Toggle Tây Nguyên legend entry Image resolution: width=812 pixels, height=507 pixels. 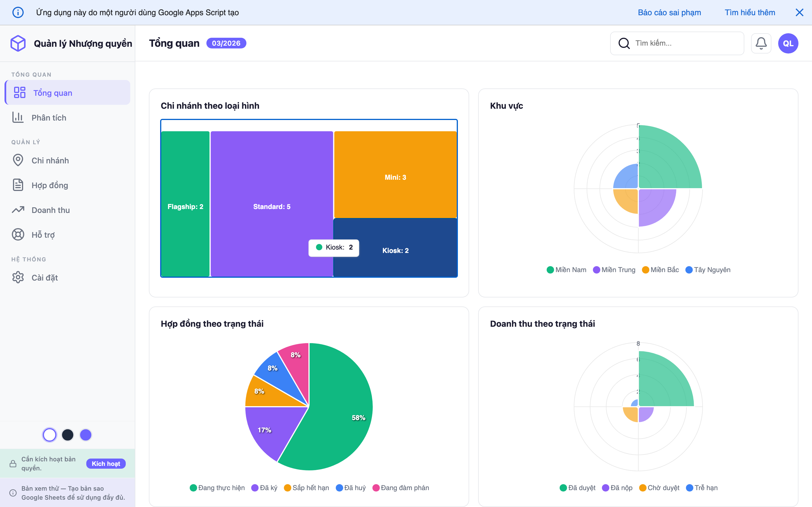(x=708, y=270)
